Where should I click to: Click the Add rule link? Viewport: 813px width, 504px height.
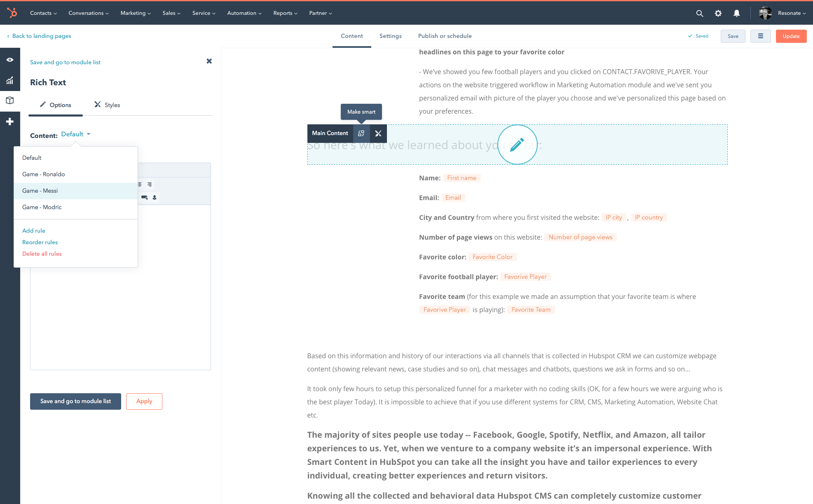[x=33, y=231]
